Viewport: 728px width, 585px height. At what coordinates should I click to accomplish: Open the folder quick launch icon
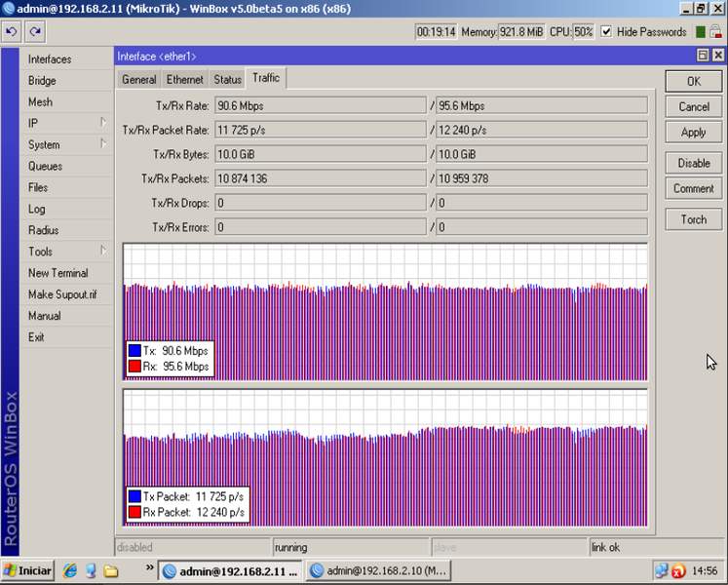click(110, 570)
